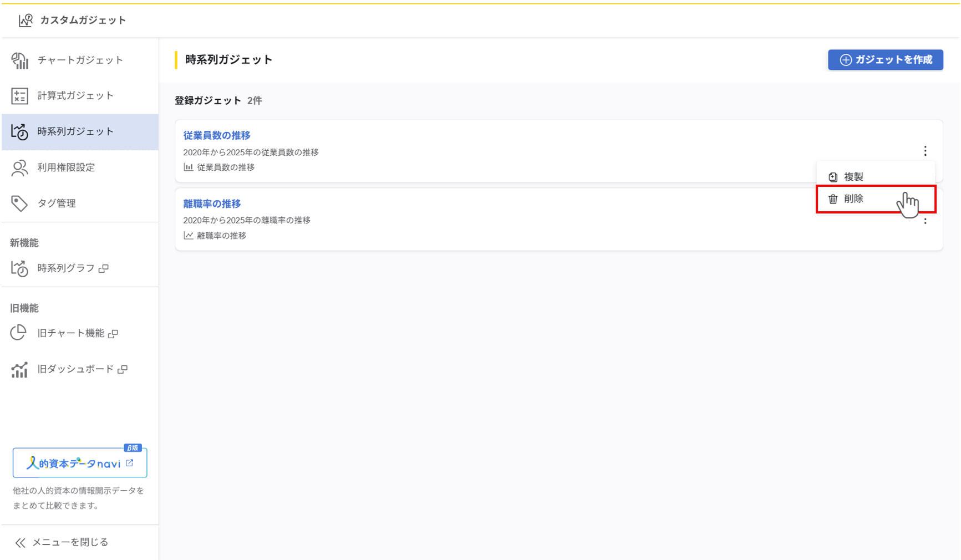This screenshot has width=961, height=560.
Task: Open 旧チャート機能 pie chart icon
Action: click(x=19, y=333)
